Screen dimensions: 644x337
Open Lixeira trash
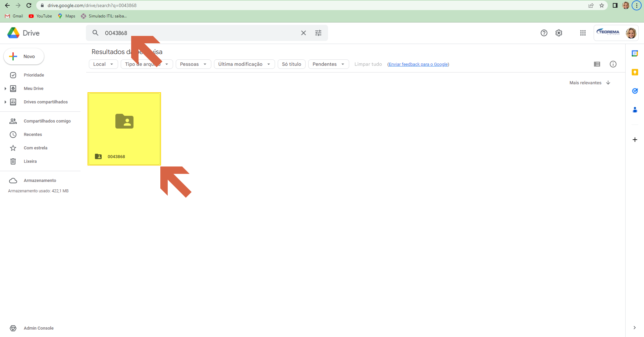[30, 161]
